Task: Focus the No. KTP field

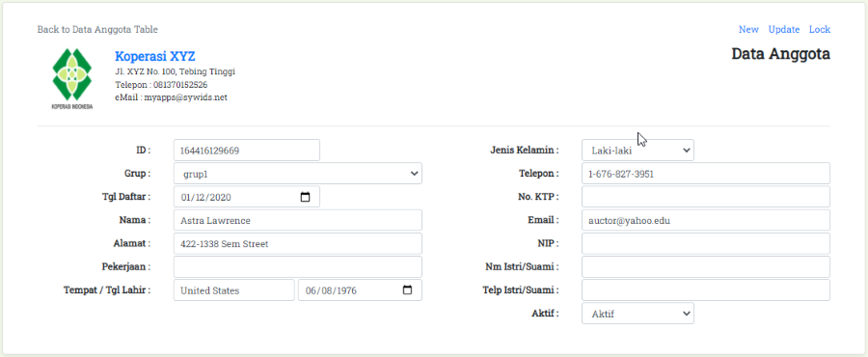Action: pyautogui.click(x=706, y=197)
